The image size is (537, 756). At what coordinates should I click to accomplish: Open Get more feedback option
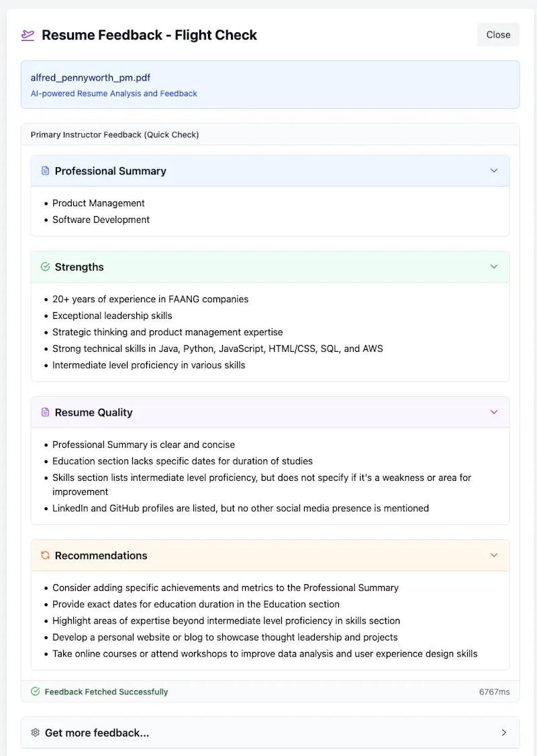pos(270,733)
